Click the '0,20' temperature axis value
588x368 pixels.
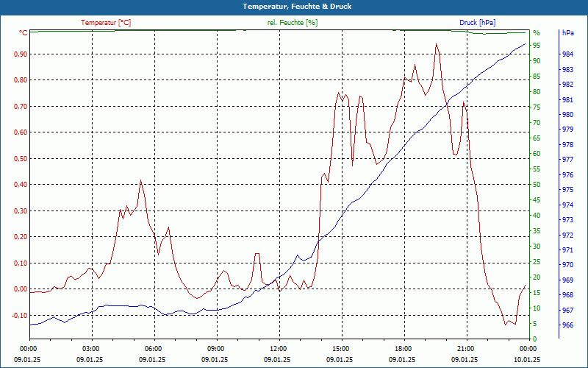[x=21, y=236]
